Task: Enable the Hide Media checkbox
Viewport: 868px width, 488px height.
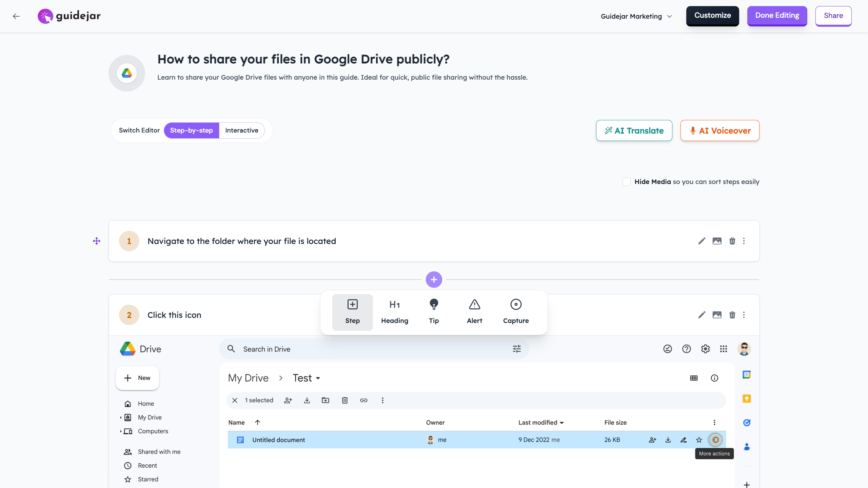Action: click(x=626, y=182)
